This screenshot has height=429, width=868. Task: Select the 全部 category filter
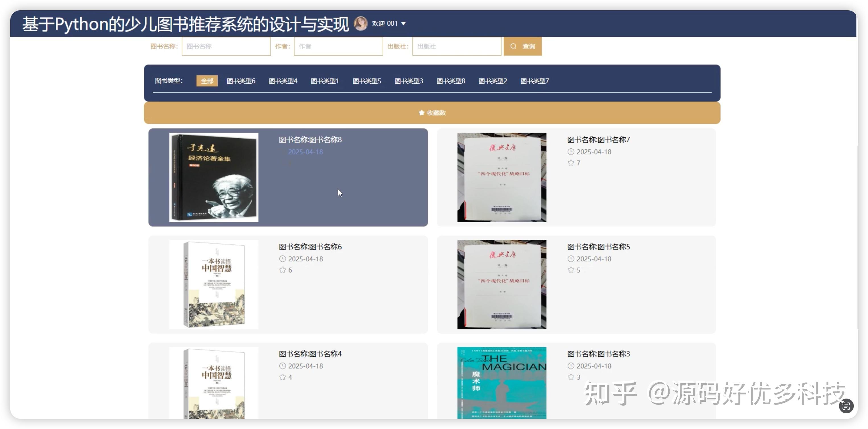click(x=207, y=81)
